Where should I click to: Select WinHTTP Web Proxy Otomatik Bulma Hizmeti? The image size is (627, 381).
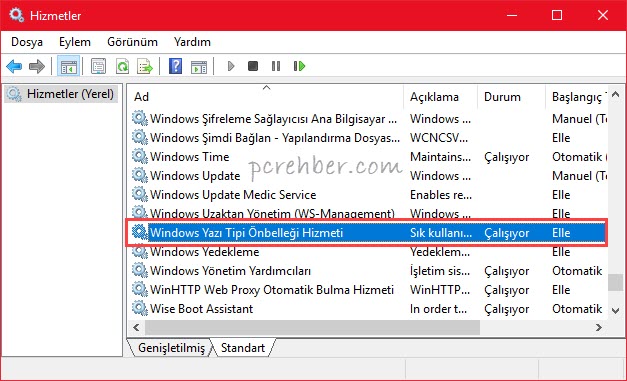click(272, 289)
